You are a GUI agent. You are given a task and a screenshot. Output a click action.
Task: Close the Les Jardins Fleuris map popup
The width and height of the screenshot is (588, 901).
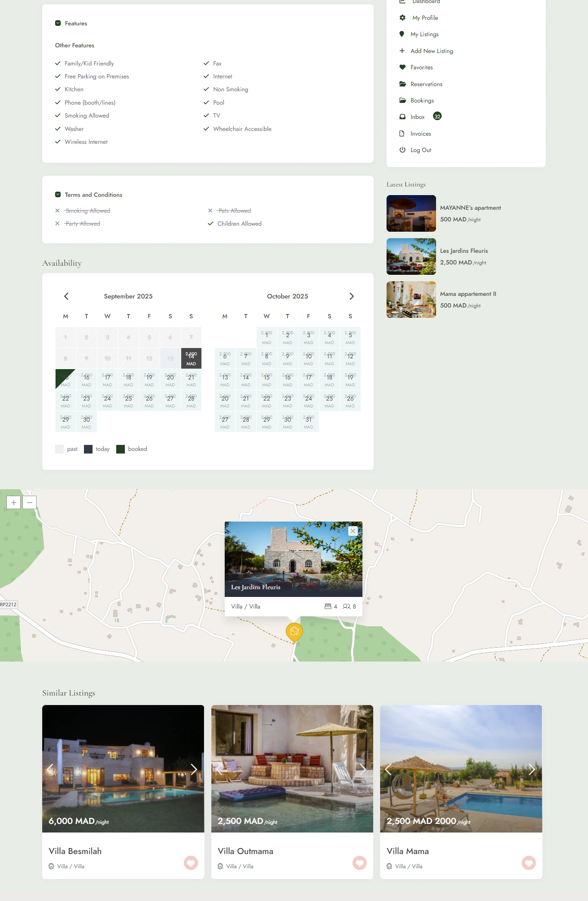[x=353, y=531]
